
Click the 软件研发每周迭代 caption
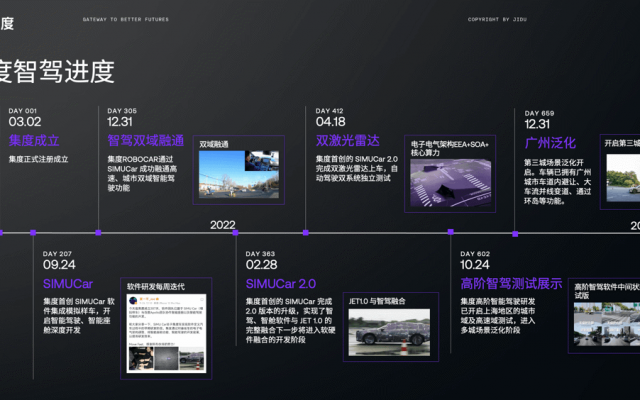pyautogui.click(x=156, y=287)
